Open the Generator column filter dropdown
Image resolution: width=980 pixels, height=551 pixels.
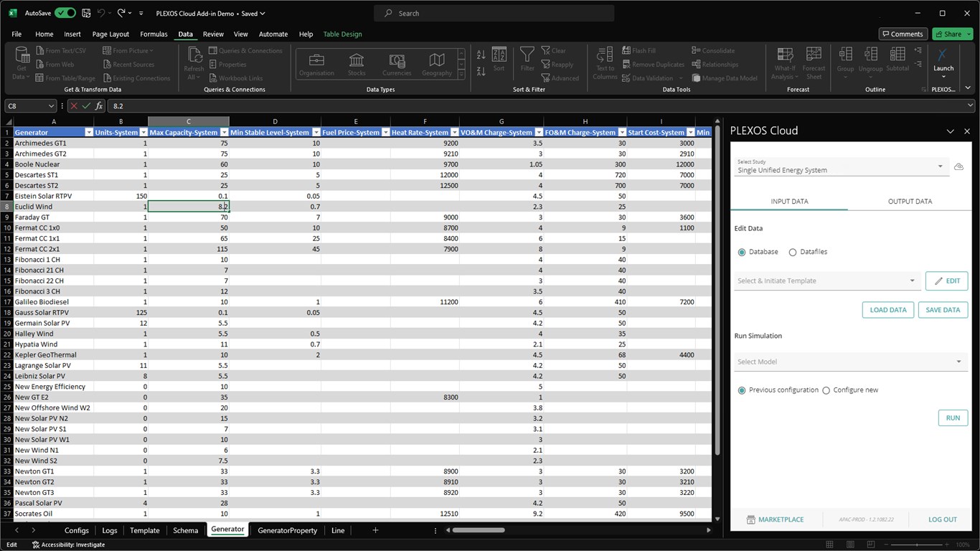coord(89,133)
